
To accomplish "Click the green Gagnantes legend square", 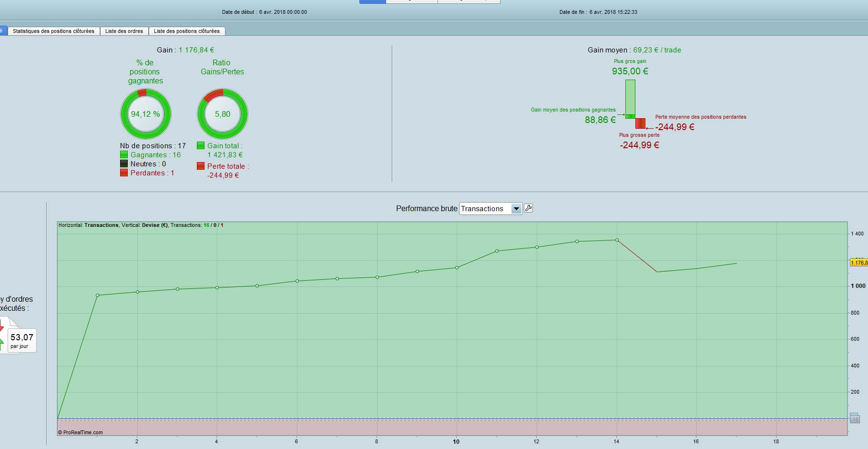I will [x=124, y=155].
